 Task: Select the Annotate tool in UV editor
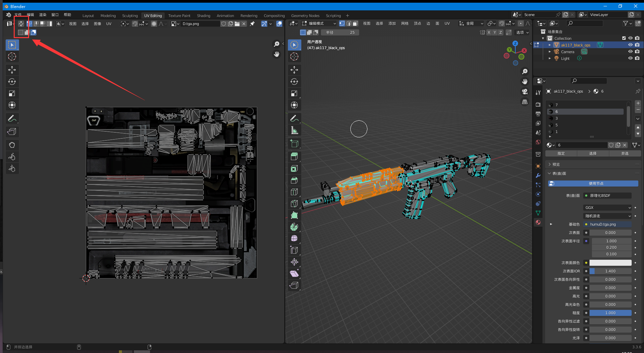tap(12, 118)
